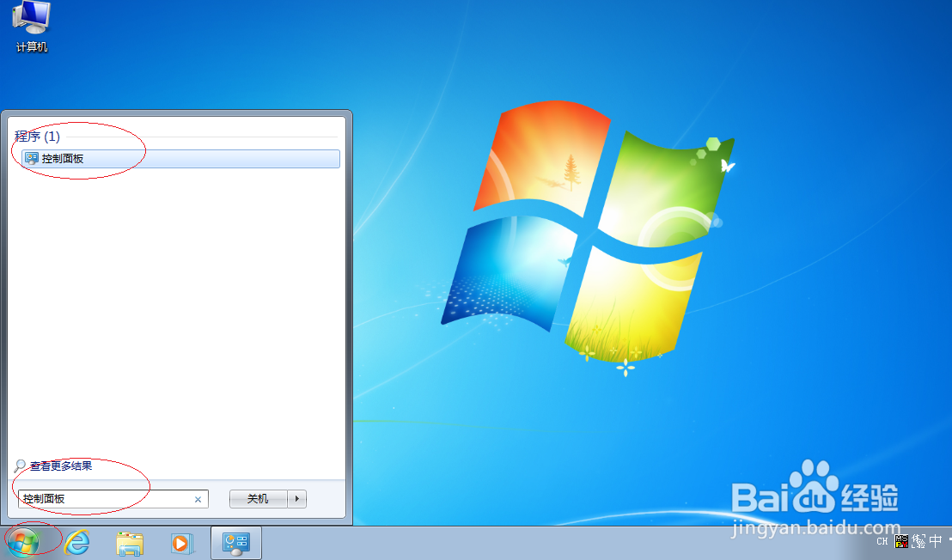Image resolution: width=952 pixels, height=560 pixels.
Task: Click the 关机 shut down button
Action: [x=258, y=499]
